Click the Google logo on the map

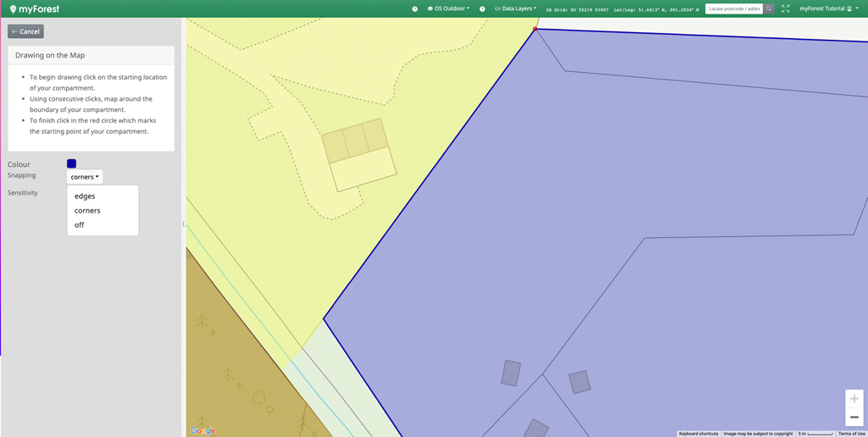(203, 430)
